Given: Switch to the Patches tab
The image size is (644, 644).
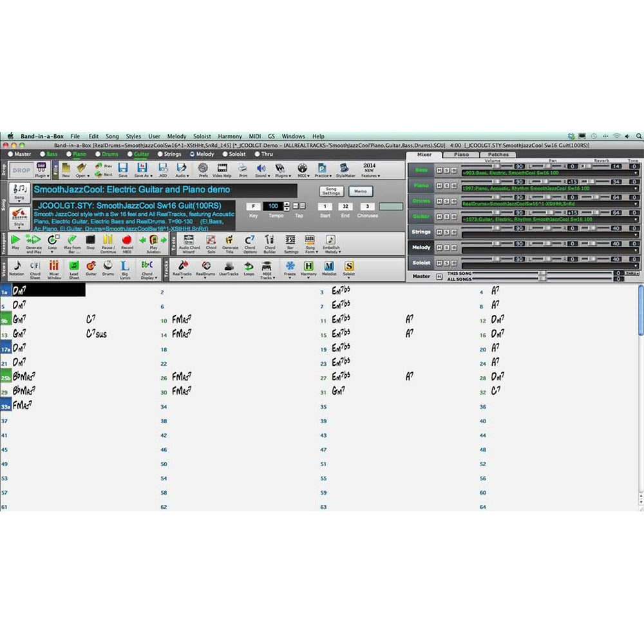Looking at the screenshot, I should (498, 155).
